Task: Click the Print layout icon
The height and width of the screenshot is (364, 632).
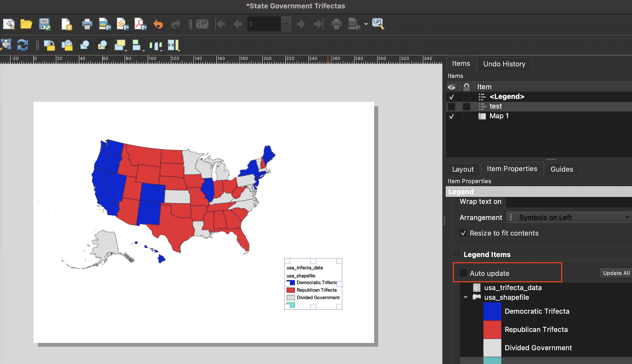Action: 87,24
